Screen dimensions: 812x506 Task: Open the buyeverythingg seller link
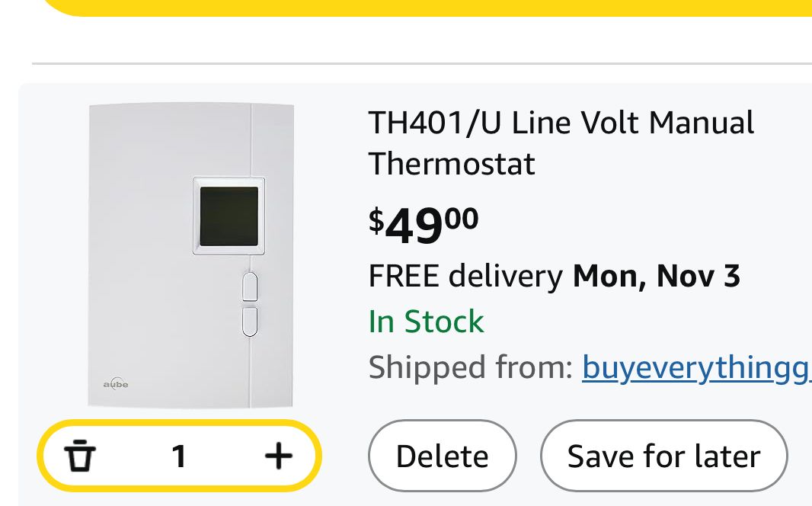click(x=696, y=367)
